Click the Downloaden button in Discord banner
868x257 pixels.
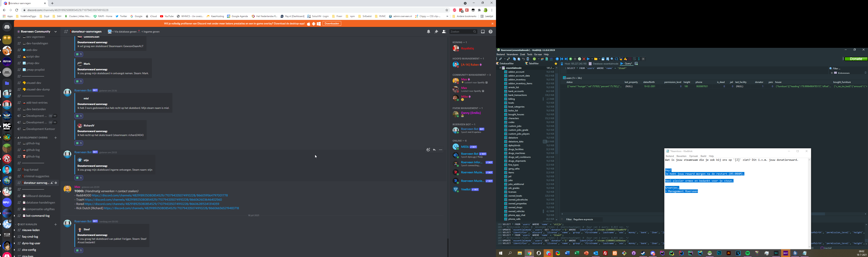tap(332, 24)
